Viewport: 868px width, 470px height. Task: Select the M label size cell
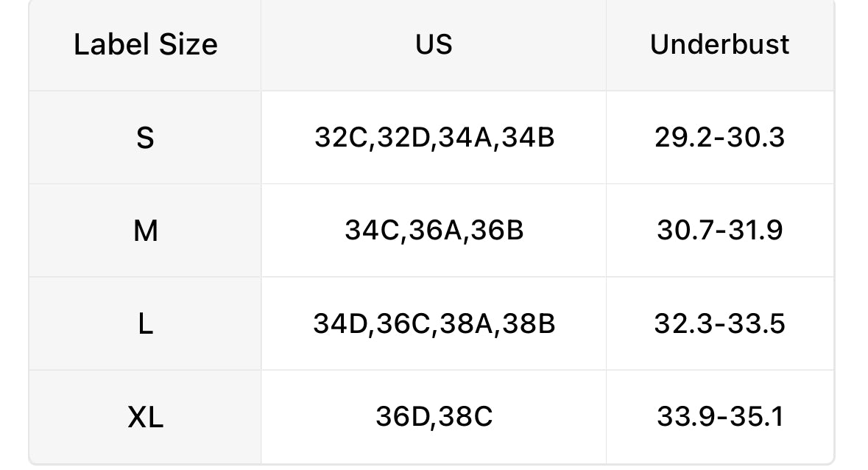[x=146, y=231]
